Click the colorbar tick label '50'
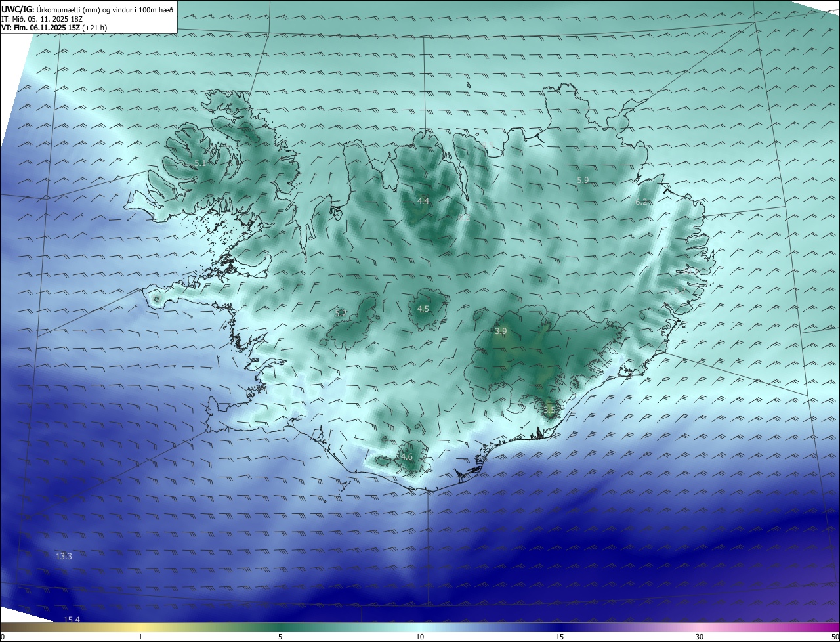Screen dimensions: 840x642 point(835,637)
